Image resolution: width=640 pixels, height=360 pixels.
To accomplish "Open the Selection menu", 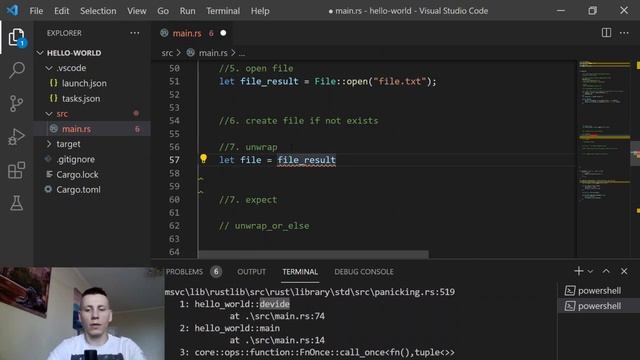I will click(x=98, y=11).
